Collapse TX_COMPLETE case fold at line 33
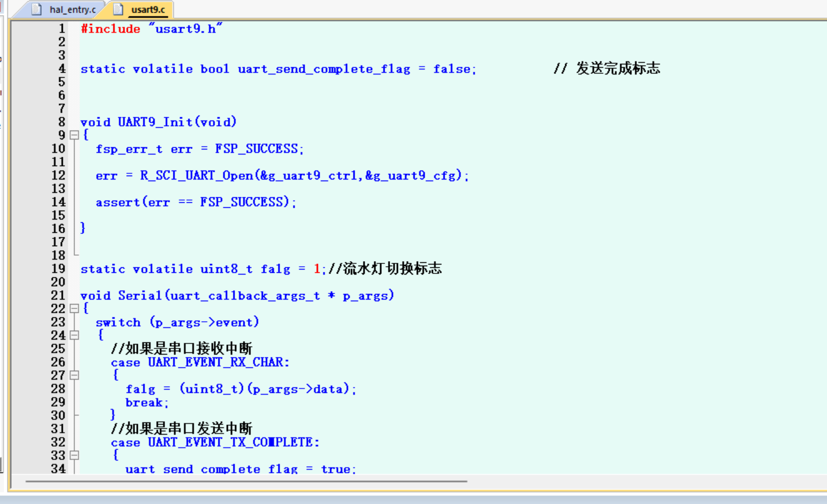 [x=74, y=455]
